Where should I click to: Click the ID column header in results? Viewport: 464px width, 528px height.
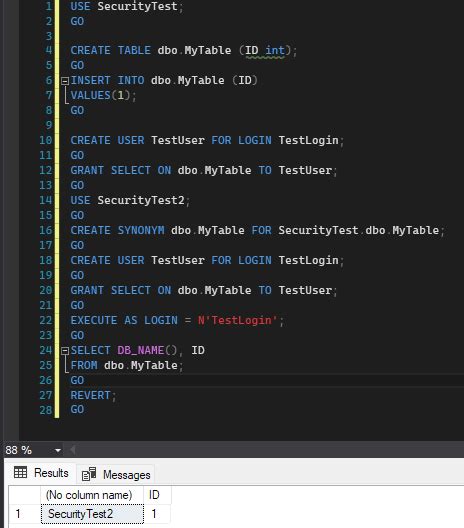click(157, 495)
